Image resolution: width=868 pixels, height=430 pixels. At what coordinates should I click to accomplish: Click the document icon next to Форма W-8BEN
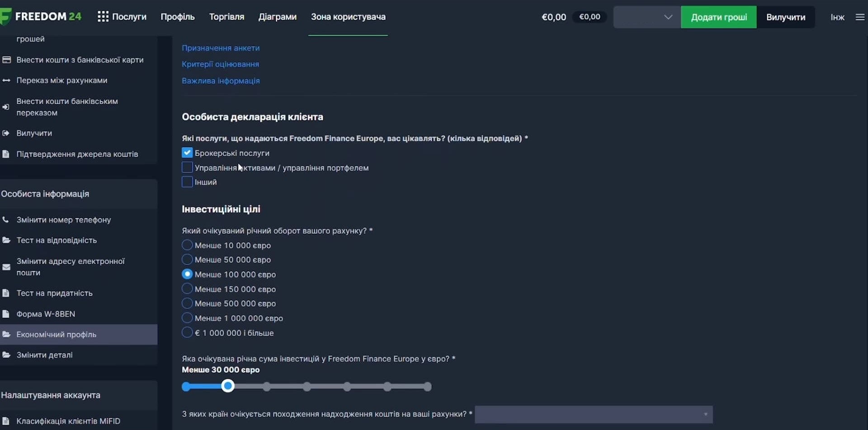pos(6,314)
